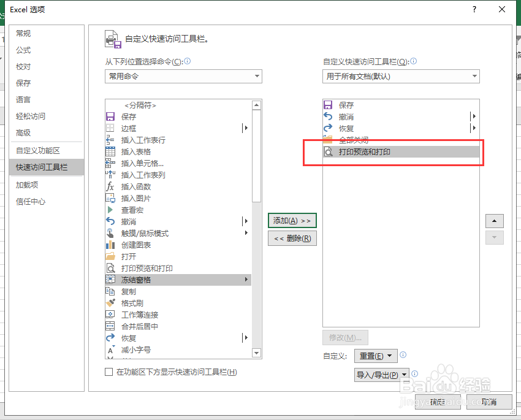Choose the Undo icon in the command list
This screenshot has width=521, height=420.
coord(110,221)
